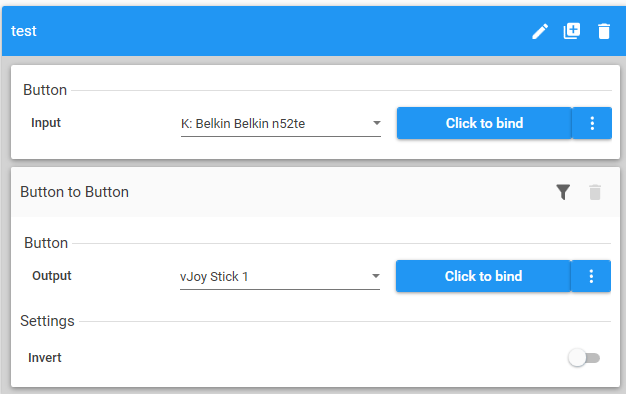Expand the Output device dropdown arrow
The width and height of the screenshot is (626, 394).
coord(376,276)
